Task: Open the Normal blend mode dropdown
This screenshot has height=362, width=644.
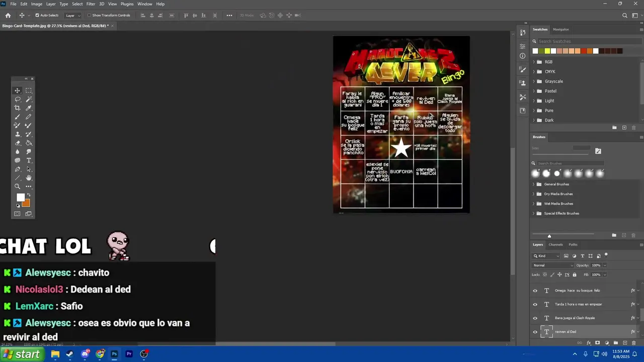Action: click(x=552, y=265)
